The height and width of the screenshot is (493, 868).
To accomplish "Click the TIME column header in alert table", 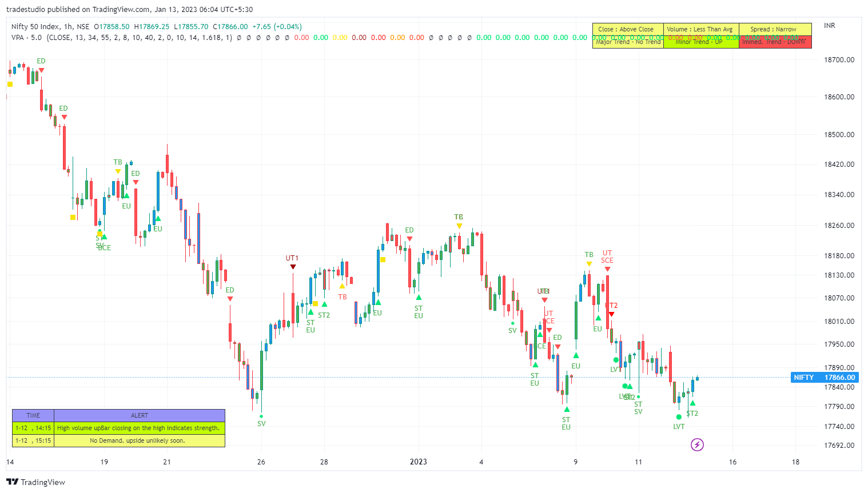I will pos(33,415).
